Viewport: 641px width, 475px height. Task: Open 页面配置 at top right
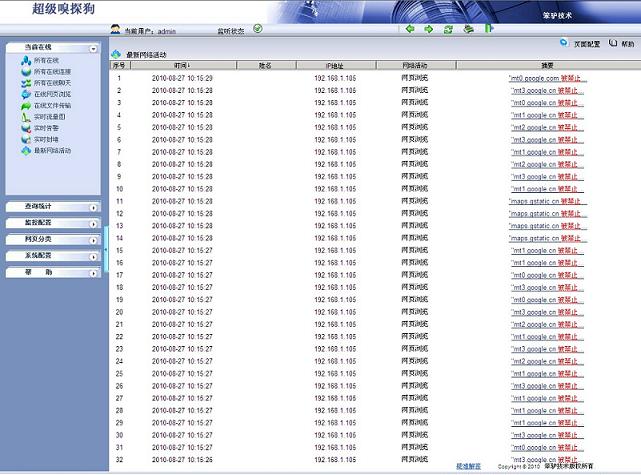tap(586, 44)
